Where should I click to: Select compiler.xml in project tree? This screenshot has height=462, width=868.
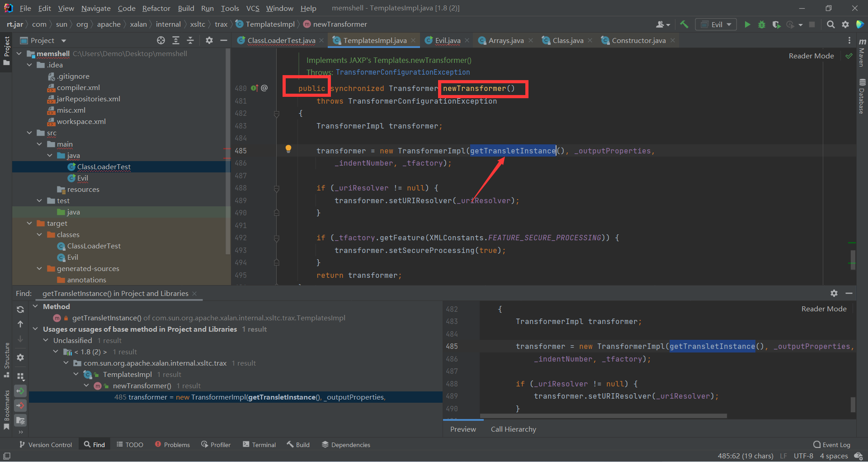pyautogui.click(x=78, y=87)
